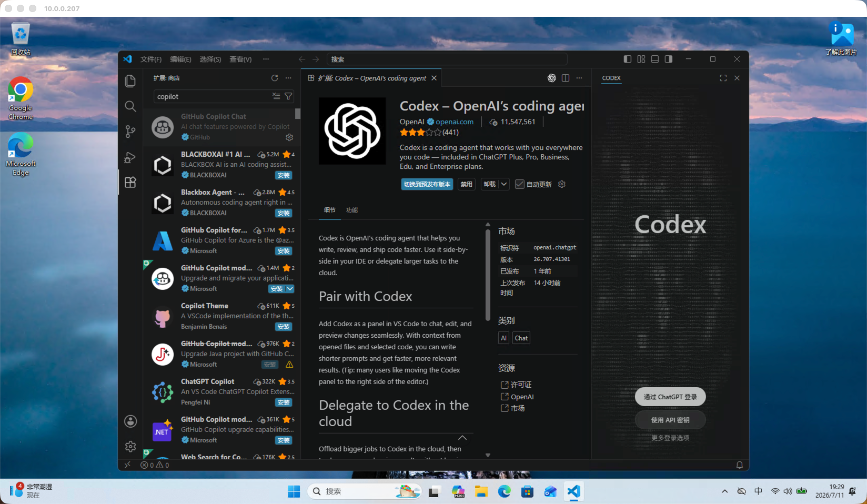Toggle the auto update checkbox
The image size is (867, 504).
pos(520,184)
